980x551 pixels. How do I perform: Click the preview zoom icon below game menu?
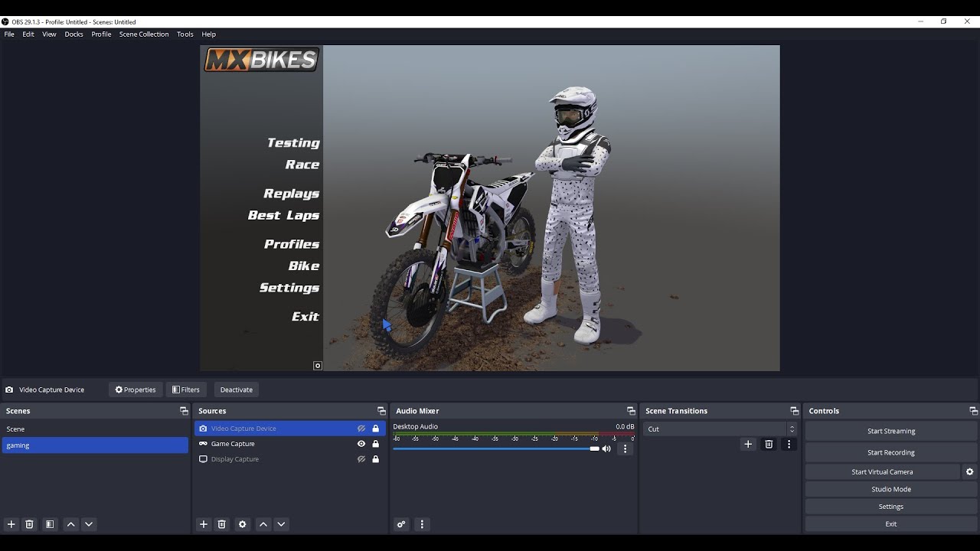pos(318,366)
